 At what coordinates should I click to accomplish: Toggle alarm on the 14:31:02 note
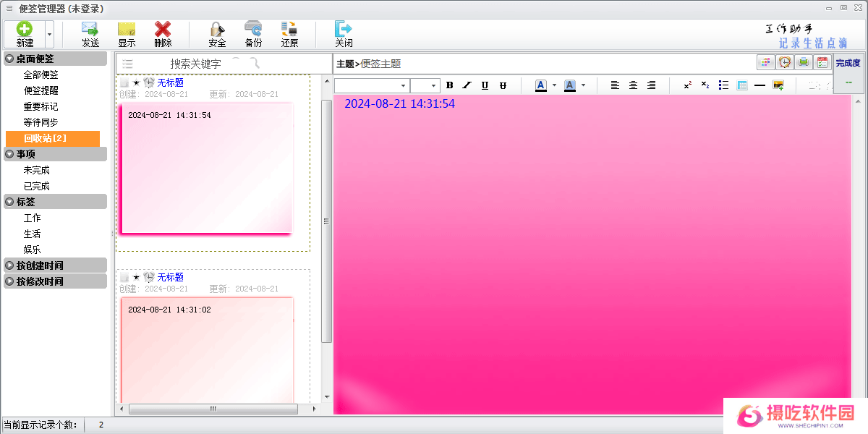click(x=149, y=277)
